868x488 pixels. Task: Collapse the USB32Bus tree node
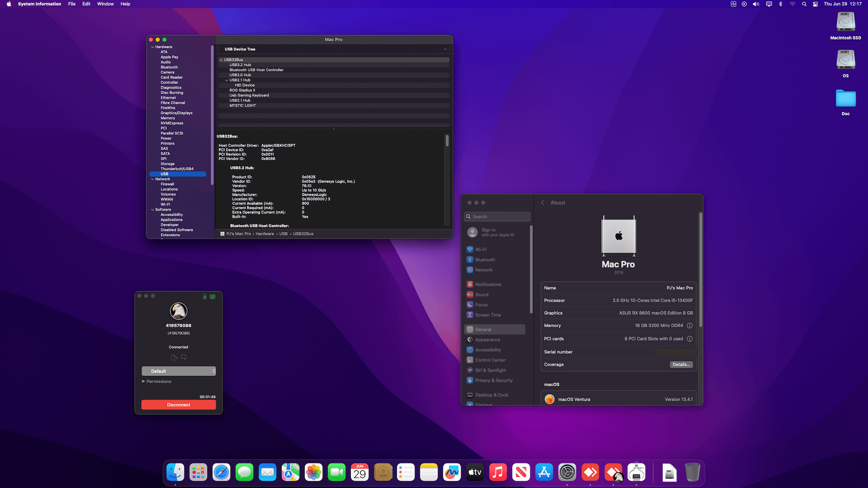[x=221, y=60]
